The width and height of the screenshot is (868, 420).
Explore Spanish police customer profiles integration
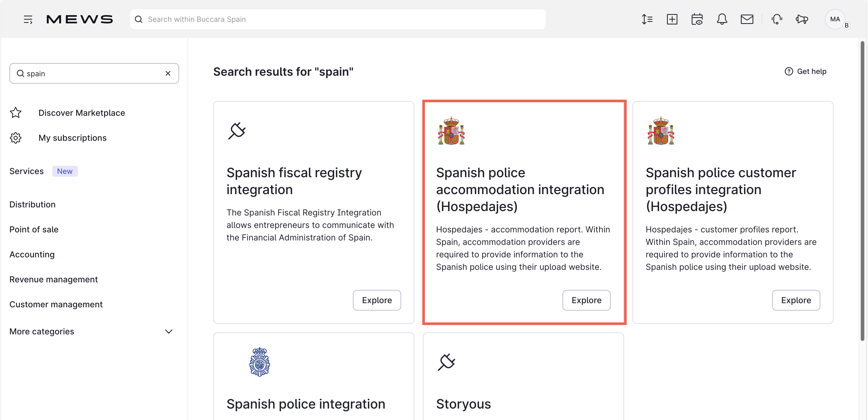pos(796,300)
